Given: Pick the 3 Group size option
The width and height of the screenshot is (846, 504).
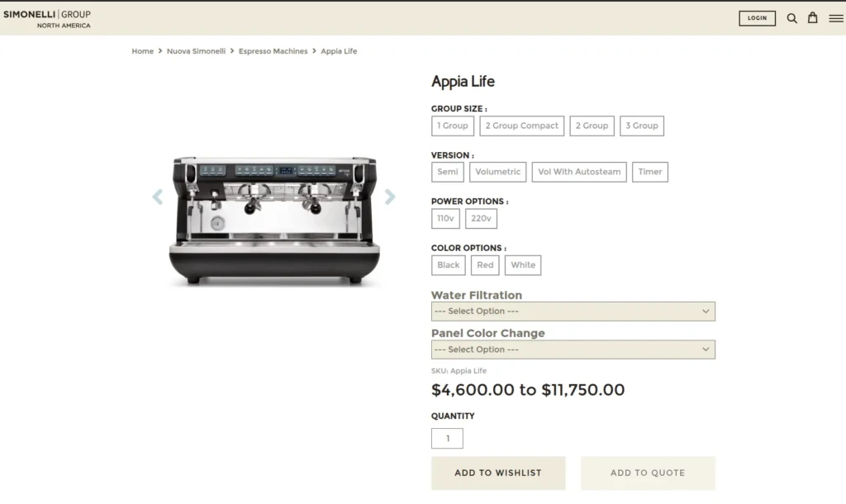Looking at the screenshot, I should (x=641, y=126).
